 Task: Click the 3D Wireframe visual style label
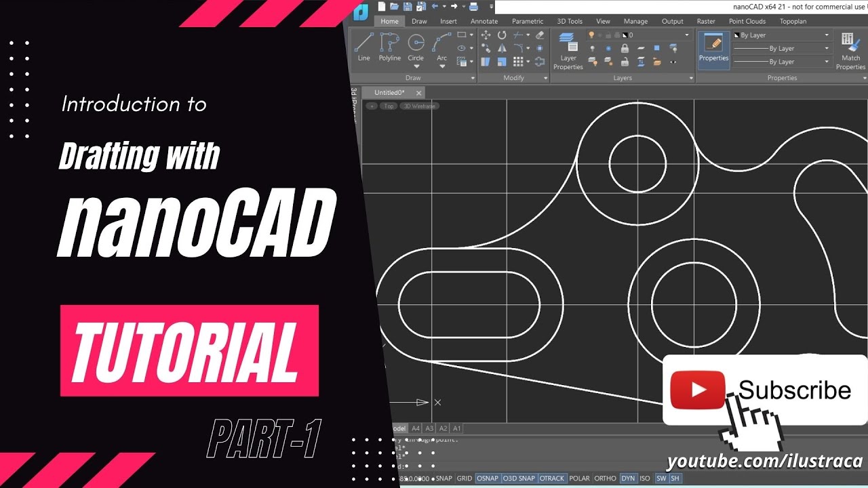click(419, 106)
